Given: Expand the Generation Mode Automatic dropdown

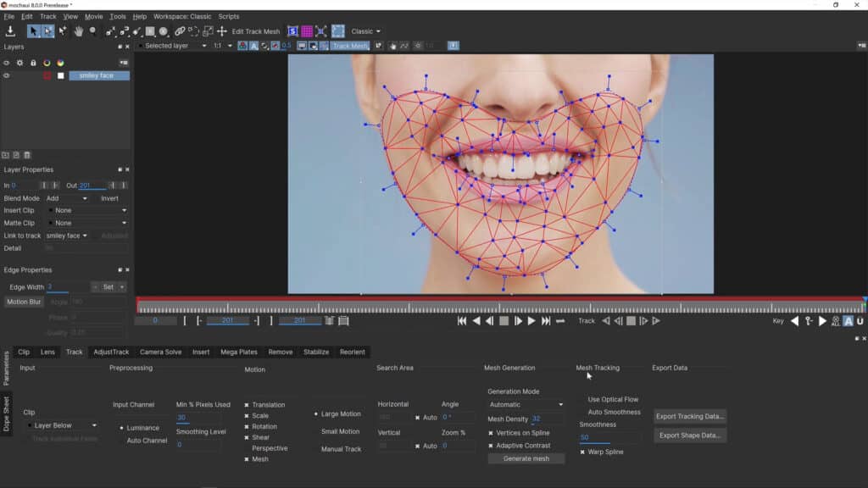Looking at the screenshot, I should pos(526,405).
